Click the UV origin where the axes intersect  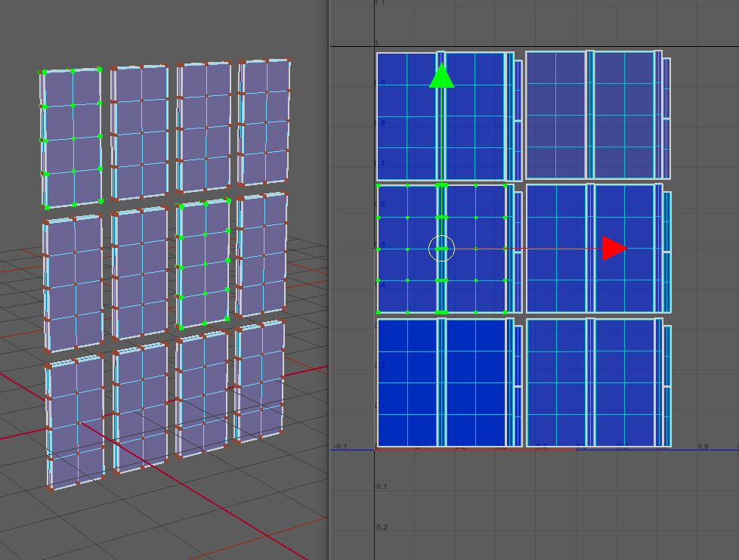click(375, 448)
